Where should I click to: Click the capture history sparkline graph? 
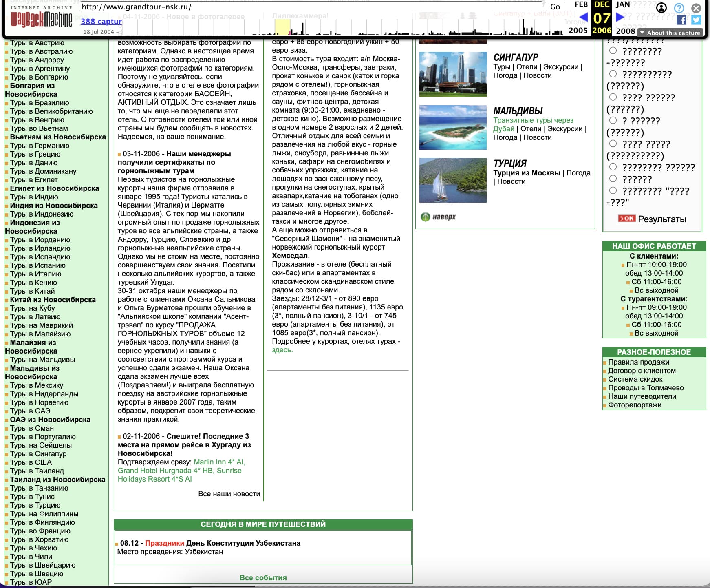[x=344, y=27]
